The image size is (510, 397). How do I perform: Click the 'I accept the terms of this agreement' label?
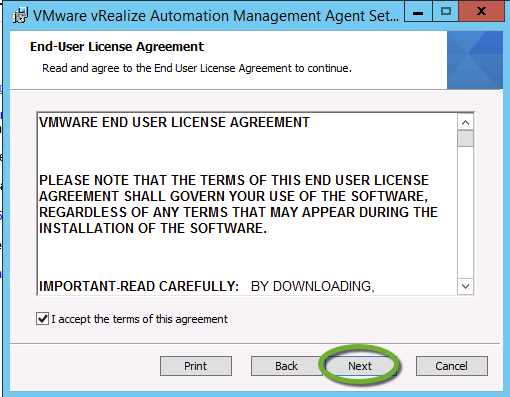140,319
